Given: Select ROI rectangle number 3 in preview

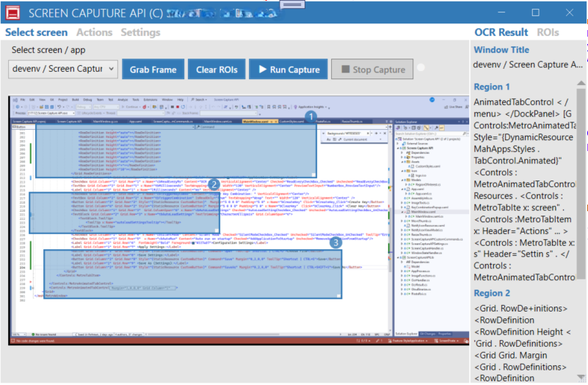Looking at the screenshot, I should [x=193, y=274].
